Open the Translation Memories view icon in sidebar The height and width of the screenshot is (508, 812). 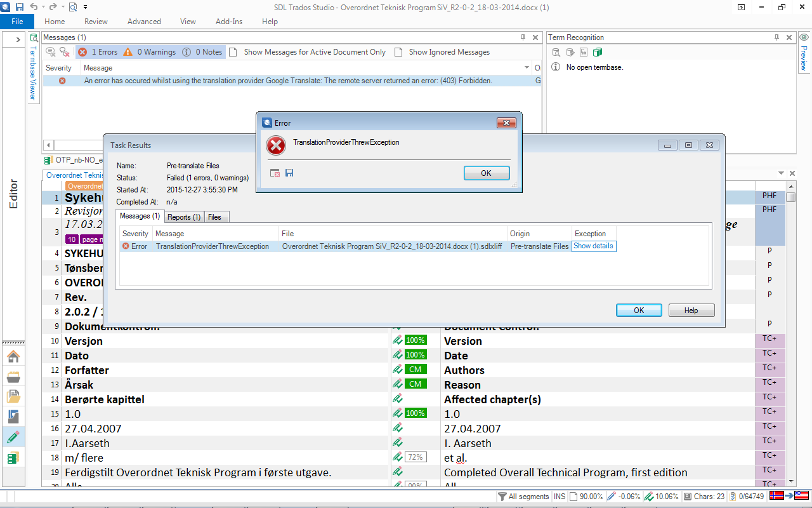[13, 457]
